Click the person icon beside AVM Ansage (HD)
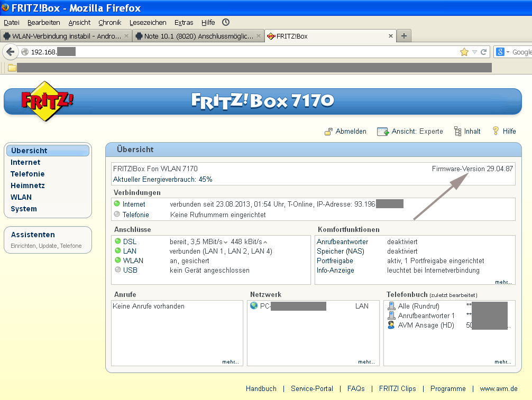This screenshot has height=400, width=532. pos(391,325)
